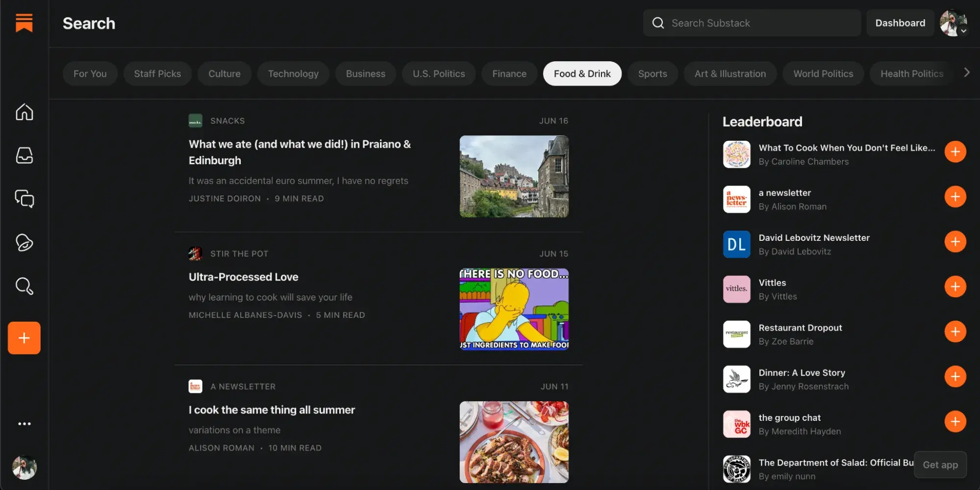This screenshot has height=490, width=980.
Task: Click the Get app button
Action: pos(940,465)
